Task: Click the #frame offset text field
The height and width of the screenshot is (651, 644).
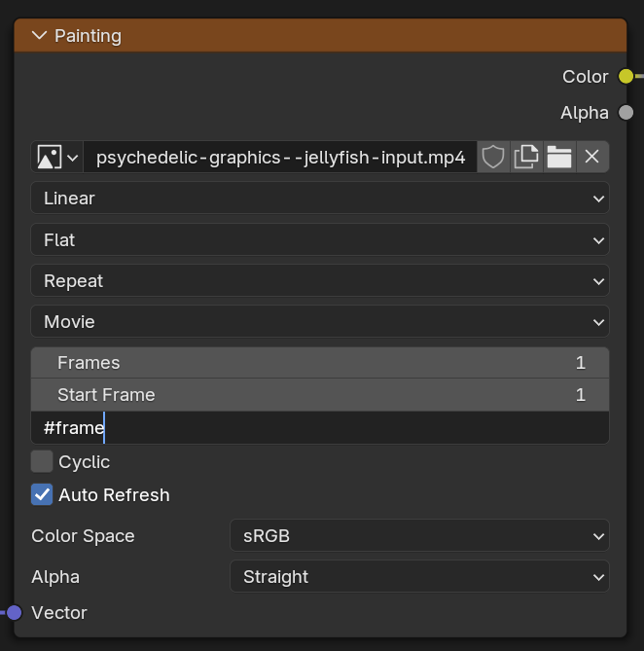Action: pos(320,427)
